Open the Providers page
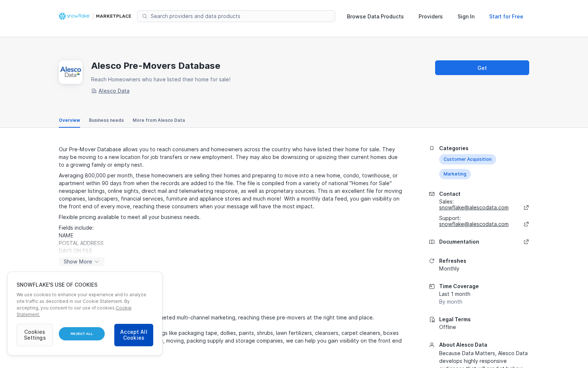 pyautogui.click(x=430, y=17)
